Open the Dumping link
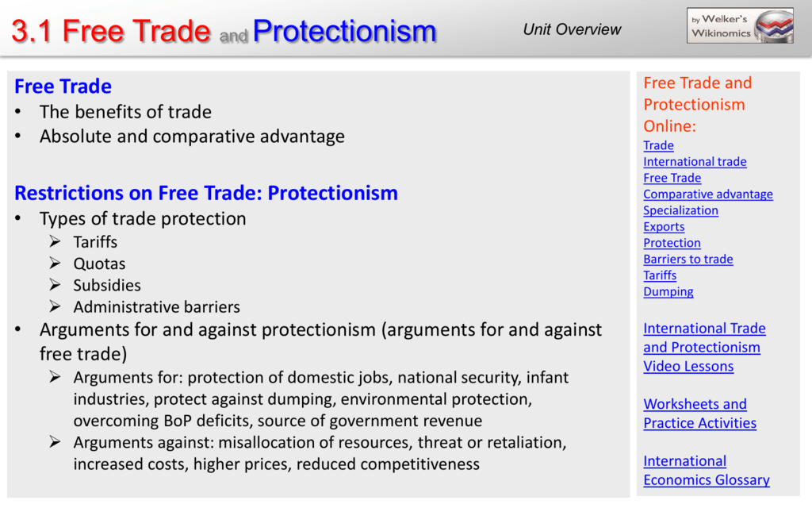This screenshot has width=812, height=508. (x=668, y=292)
